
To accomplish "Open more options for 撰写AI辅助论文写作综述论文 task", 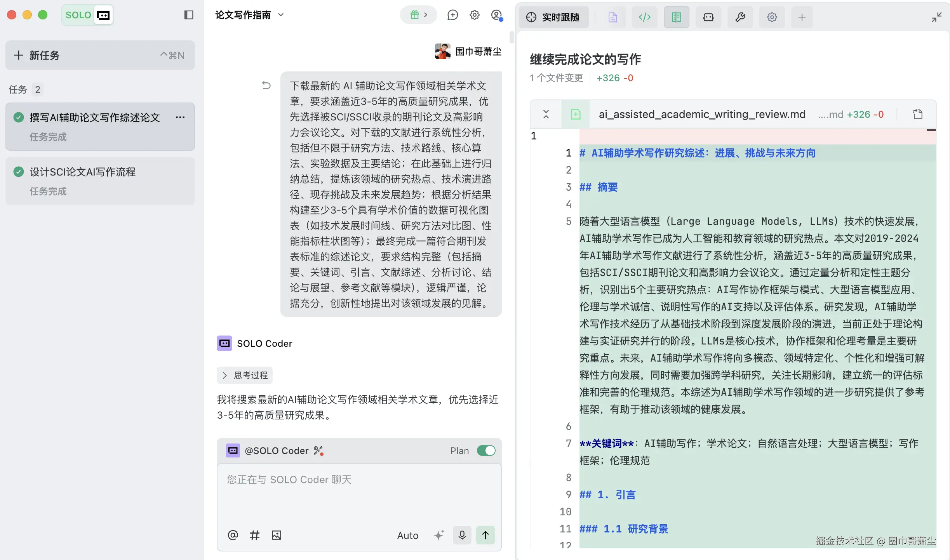I will pyautogui.click(x=180, y=117).
